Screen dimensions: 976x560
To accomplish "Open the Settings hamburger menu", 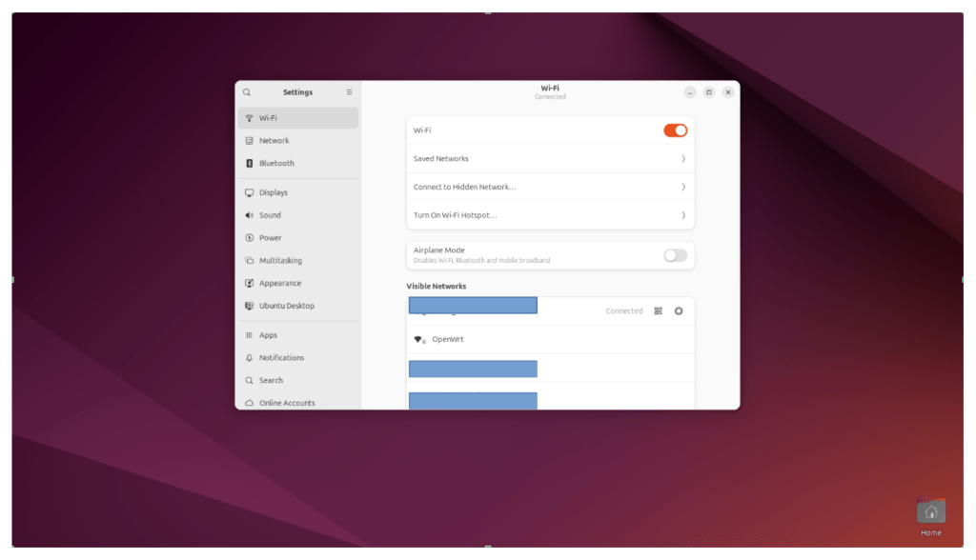I will [x=349, y=92].
